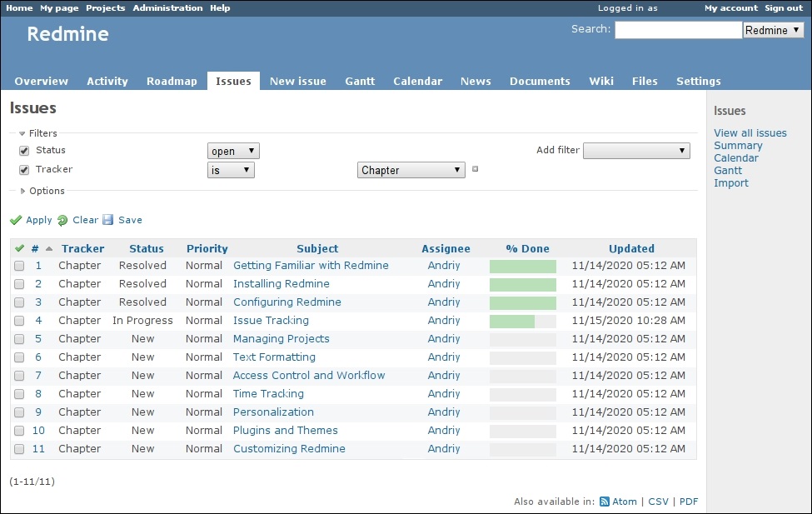Select the checkbox for Issue Tracking row
Viewport: 812px width, 514px height.
[19, 321]
